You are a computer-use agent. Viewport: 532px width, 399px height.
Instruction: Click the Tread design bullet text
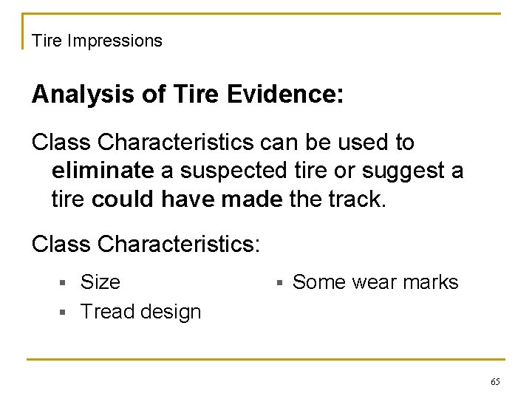tap(140, 312)
